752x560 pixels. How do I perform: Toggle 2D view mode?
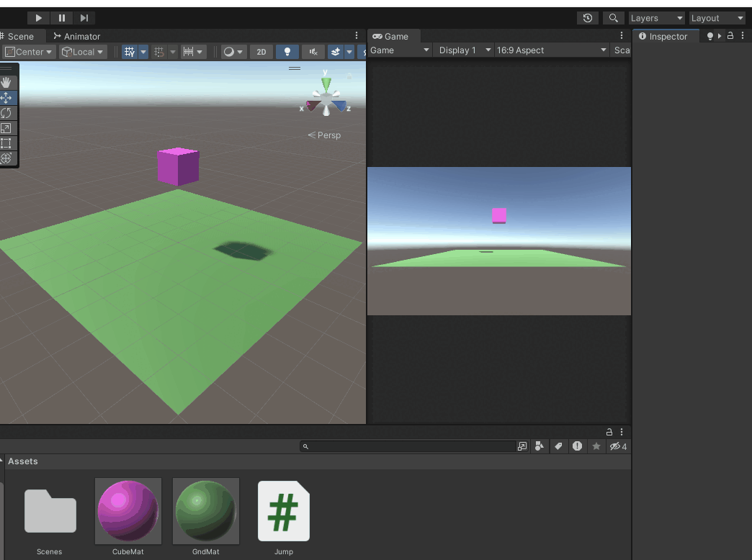[x=261, y=52]
